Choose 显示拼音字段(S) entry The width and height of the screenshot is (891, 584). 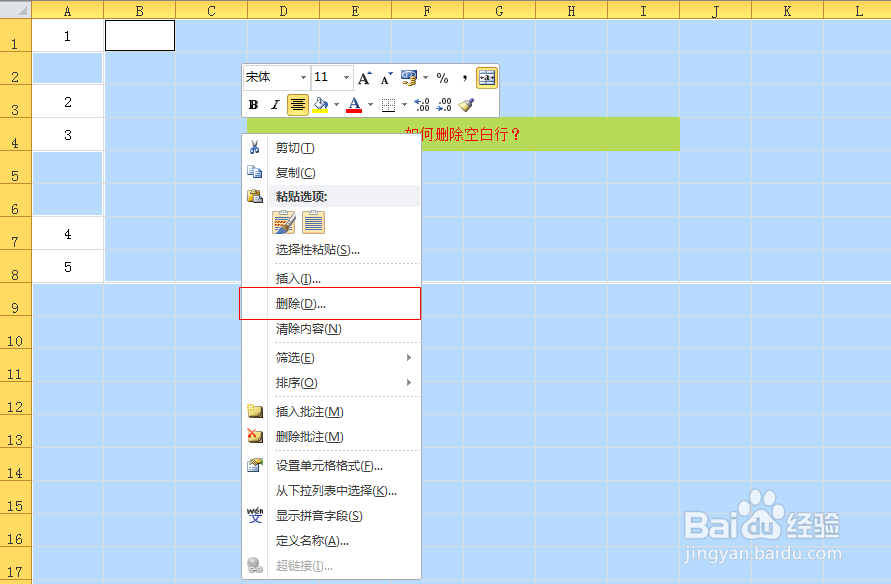point(331,515)
